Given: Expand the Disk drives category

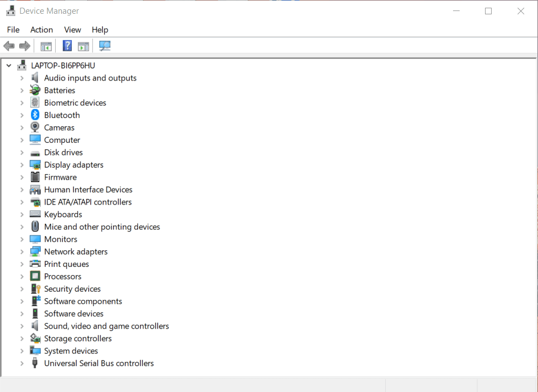Looking at the screenshot, I should point(22,152).
